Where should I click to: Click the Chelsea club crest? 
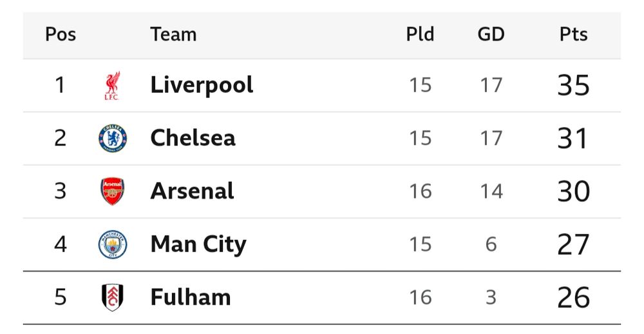click(x=113, y=138)
